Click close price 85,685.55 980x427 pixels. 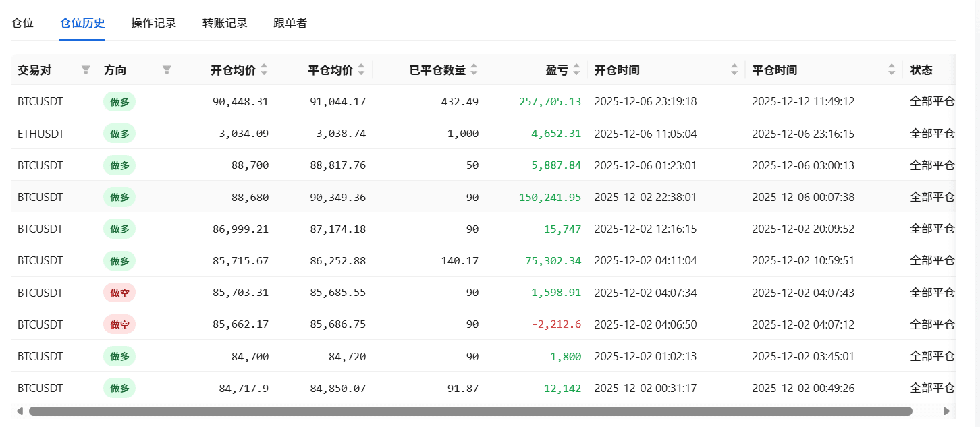tap(337, 293)
